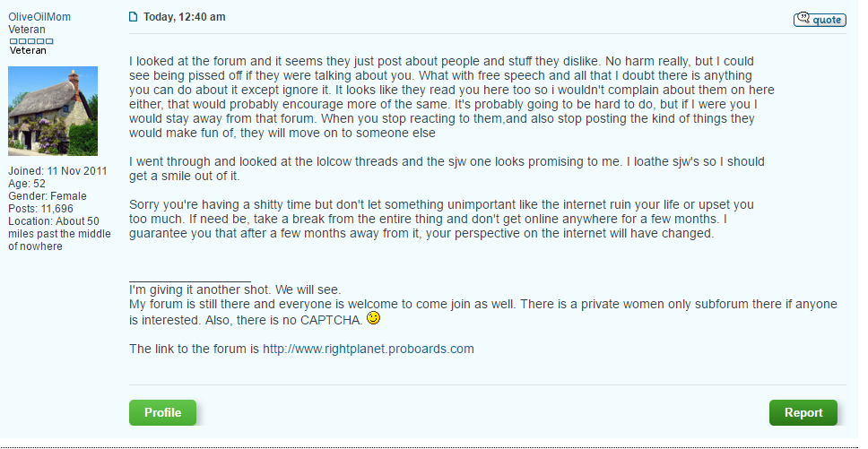Click the Joined: 11 Nov 2011 text
The width and height of the screenshot is (868, 449).
tap(57, 171)
